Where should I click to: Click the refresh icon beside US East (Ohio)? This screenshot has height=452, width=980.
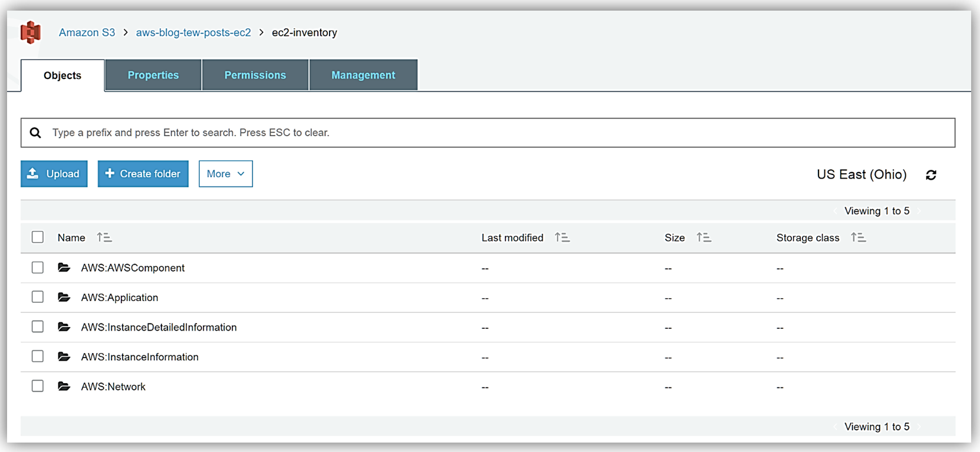pos(931,175)
